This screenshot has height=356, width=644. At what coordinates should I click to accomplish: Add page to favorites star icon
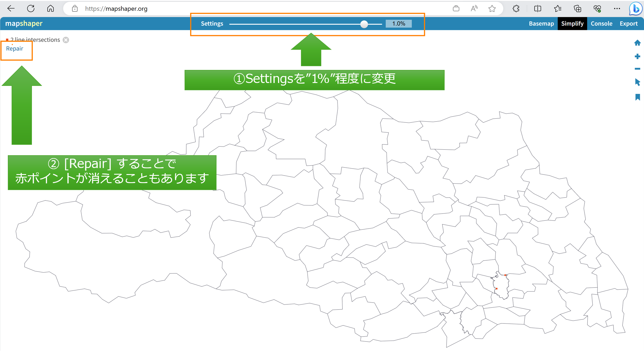click(x=492, y=9)
